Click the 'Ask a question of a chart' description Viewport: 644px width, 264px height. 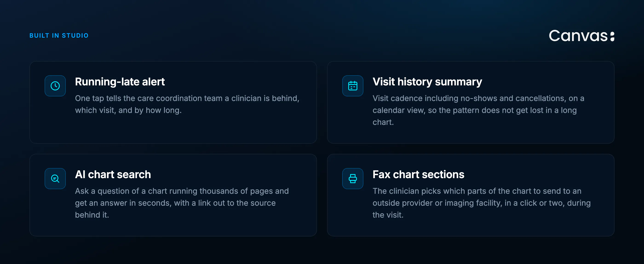pos(182,203)
